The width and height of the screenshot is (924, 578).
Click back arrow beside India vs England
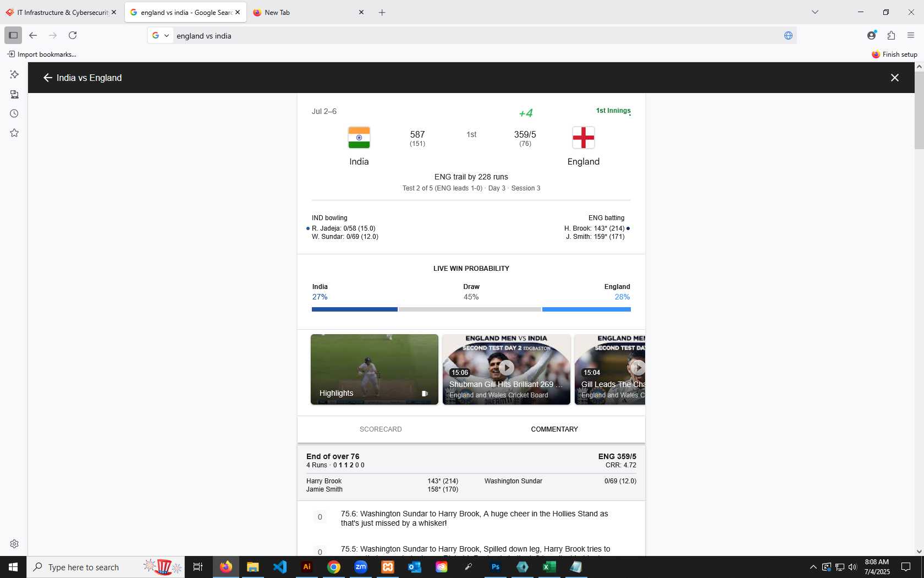coord(47,78)
